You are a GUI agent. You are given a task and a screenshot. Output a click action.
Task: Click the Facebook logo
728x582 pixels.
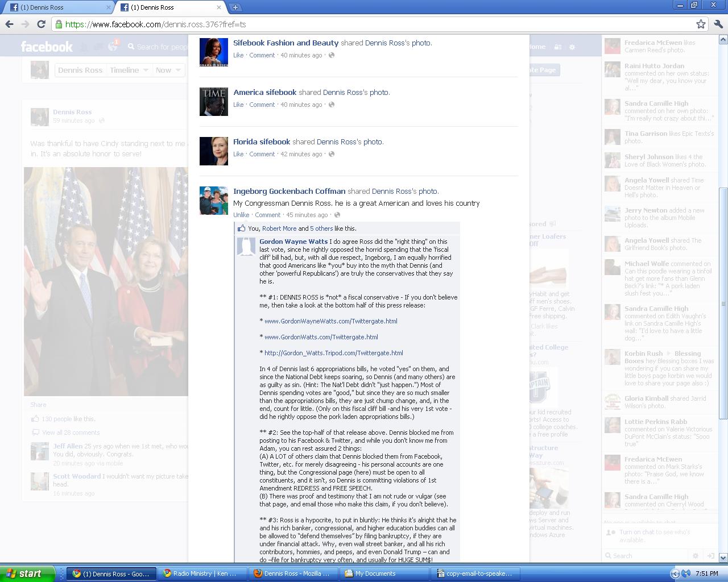pos(47,47)
